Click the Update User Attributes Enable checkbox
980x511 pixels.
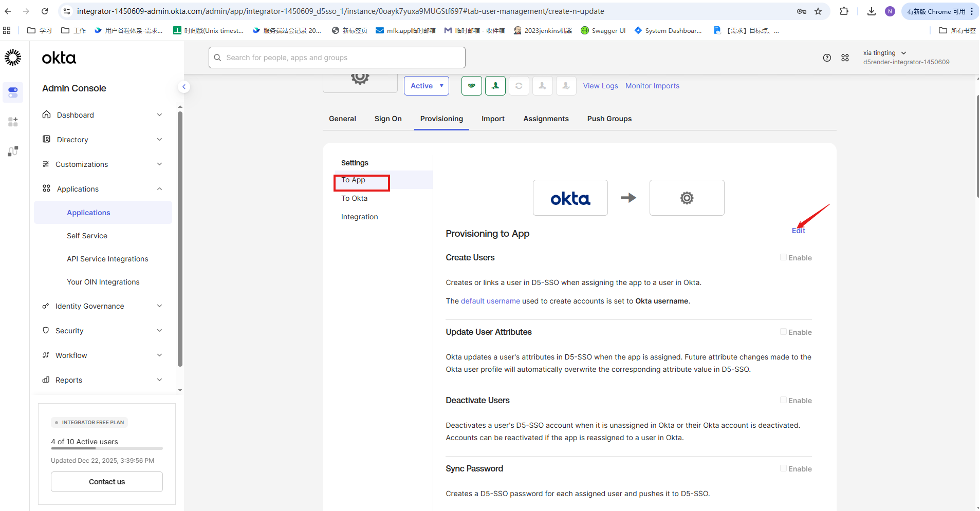(x=783, y=332)
